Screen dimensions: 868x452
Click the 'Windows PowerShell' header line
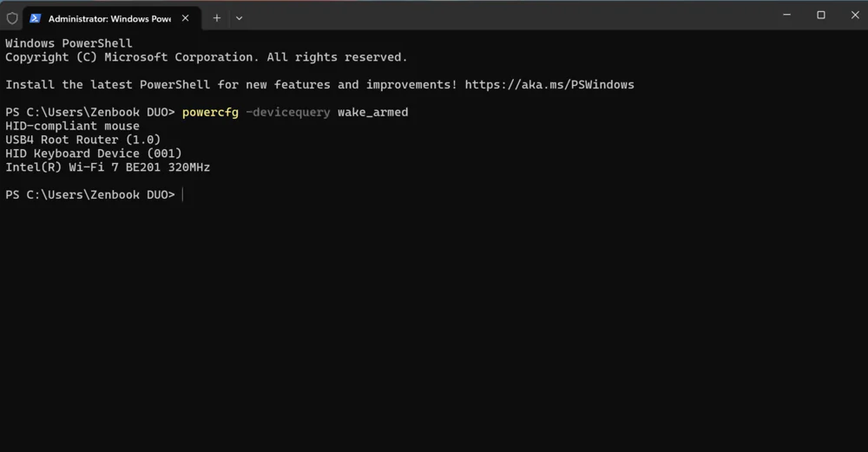[x=69, y=43]
